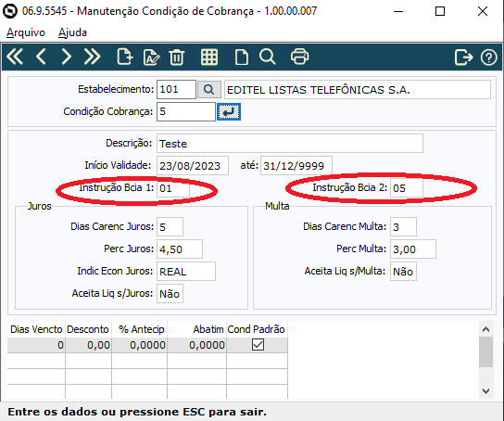Click the Desconto cell 0,00
Screen dimensions: 504x421
[x=88, y=345]
